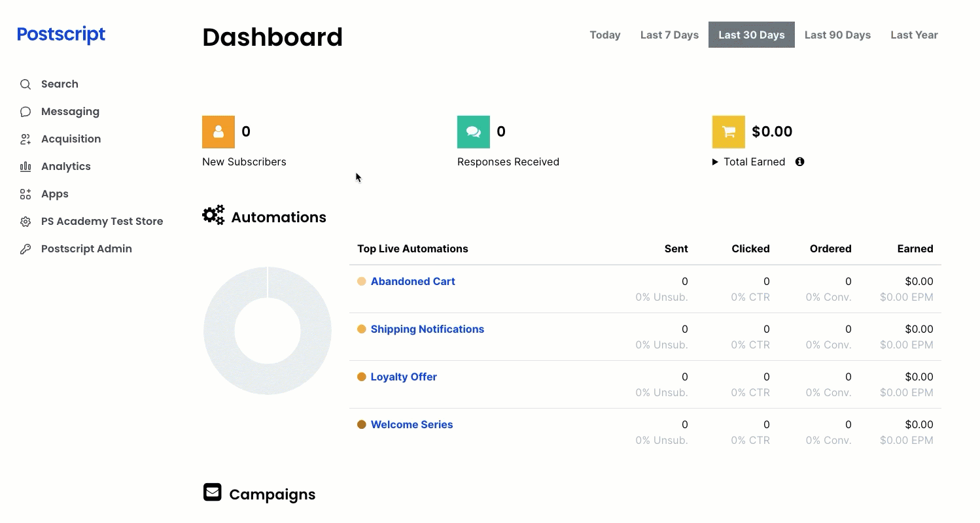Open the Shipping Notifications automation
Viewport: 980px width, 523px height.
[x=427, y=329]
